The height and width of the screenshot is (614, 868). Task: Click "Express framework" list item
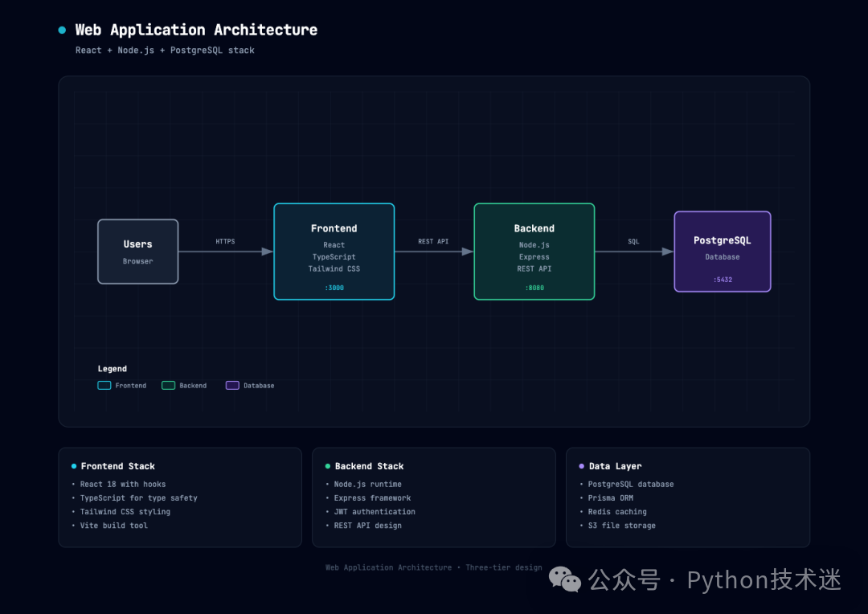373,497
